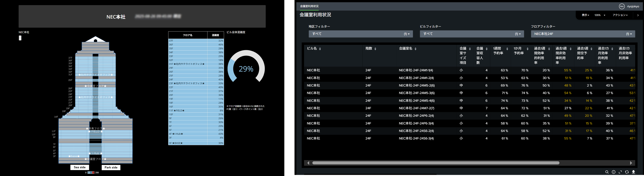Click room NEC本社-24F-24S6-2(4) cell

click(x=416, y=131)
